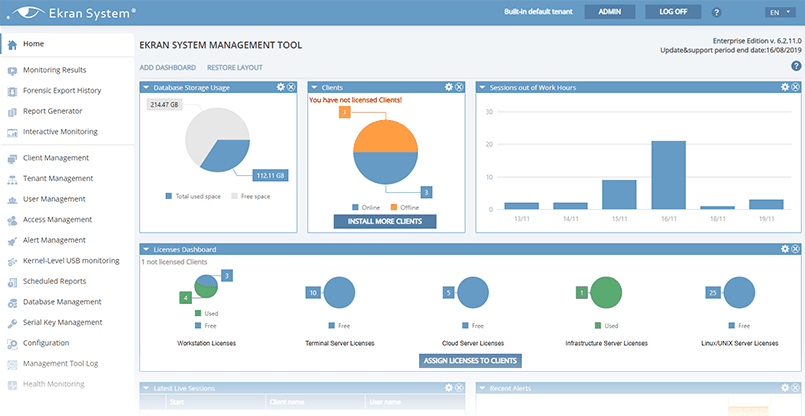Click the Tenant Management icon
The height and width of the screenshot is (416, 805).
[13, 179]
